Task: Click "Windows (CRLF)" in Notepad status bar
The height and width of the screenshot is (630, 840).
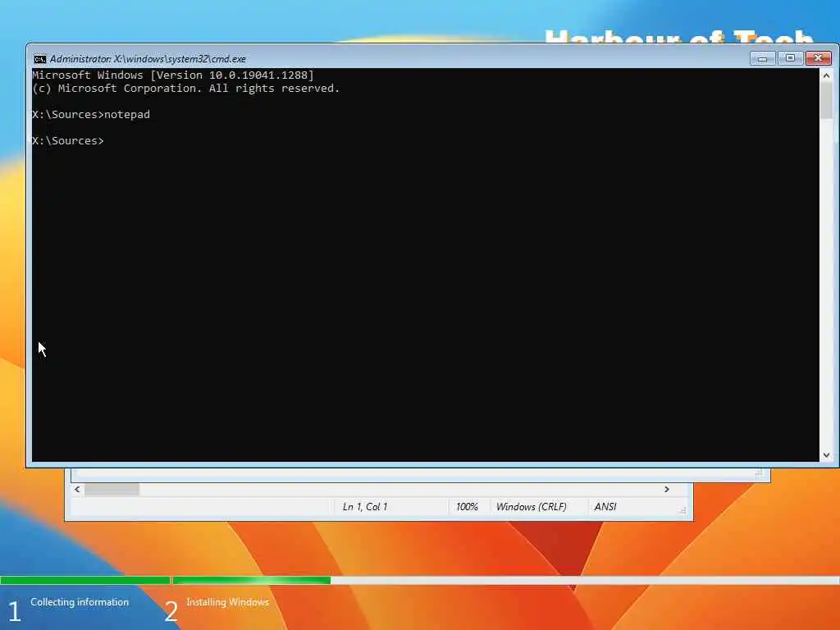Action: [x=531, y=507]
